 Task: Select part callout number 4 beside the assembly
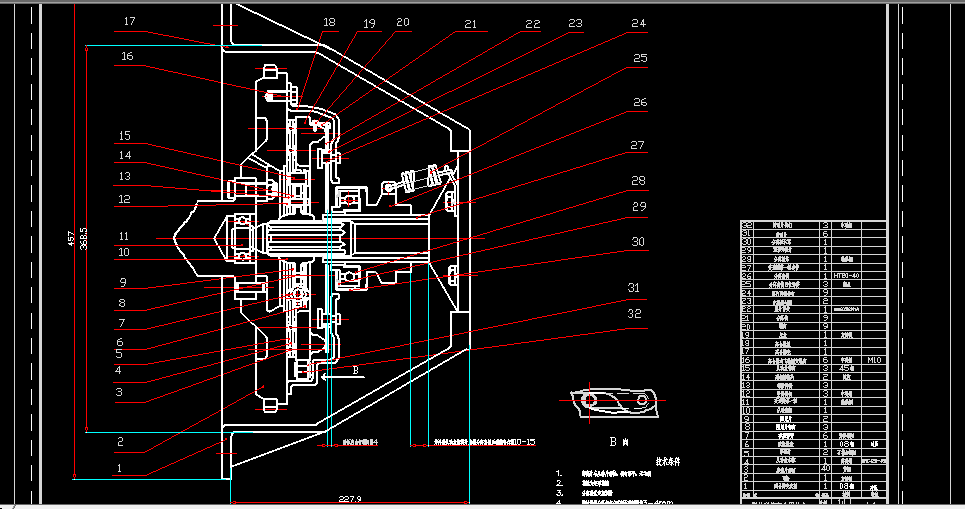(118, 371)
